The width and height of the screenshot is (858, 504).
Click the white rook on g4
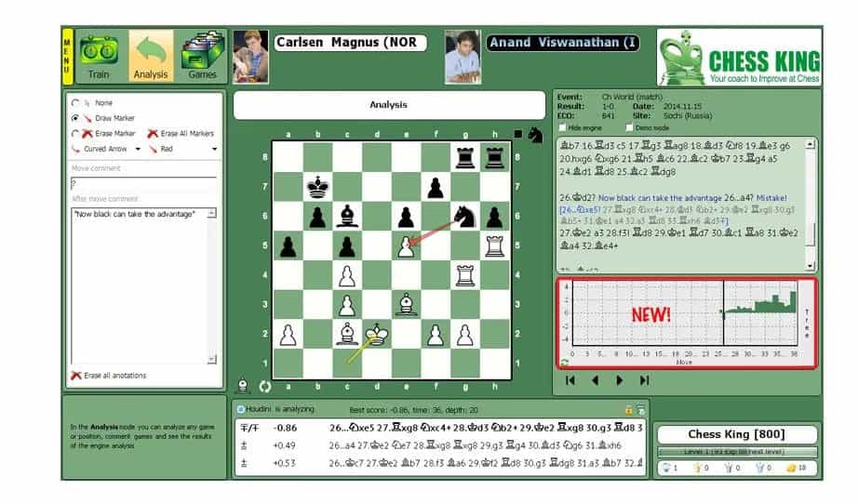click(x=465, y=275)
